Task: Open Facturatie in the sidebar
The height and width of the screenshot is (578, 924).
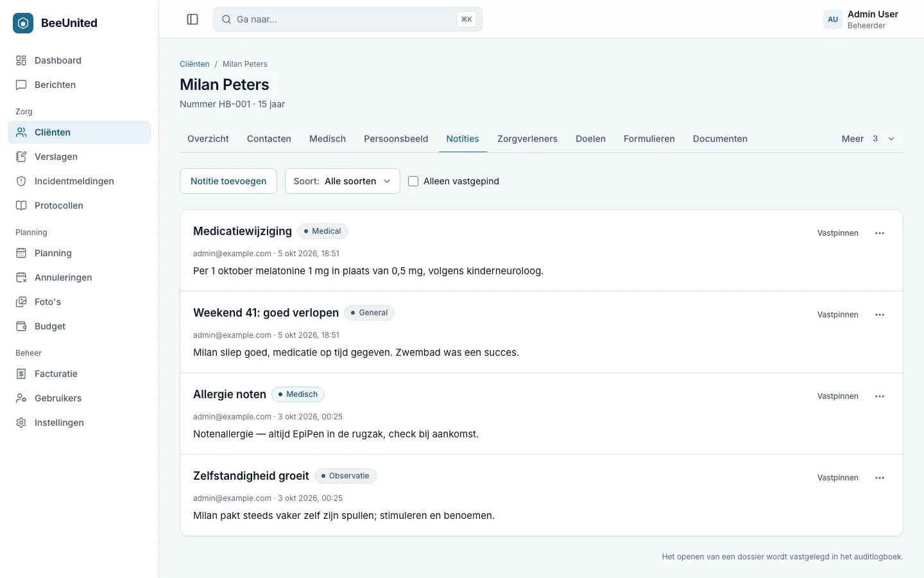Action: click(x=79, y=374)
